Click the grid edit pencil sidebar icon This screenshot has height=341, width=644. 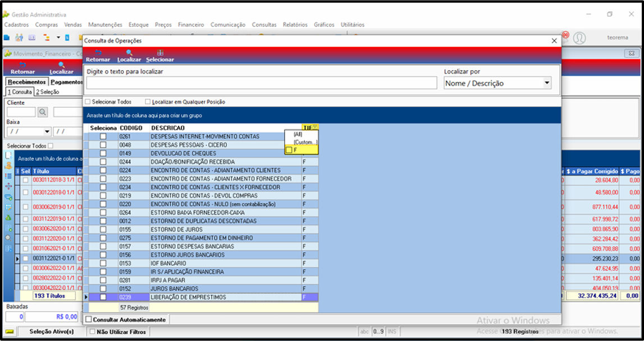coord(8,207)
